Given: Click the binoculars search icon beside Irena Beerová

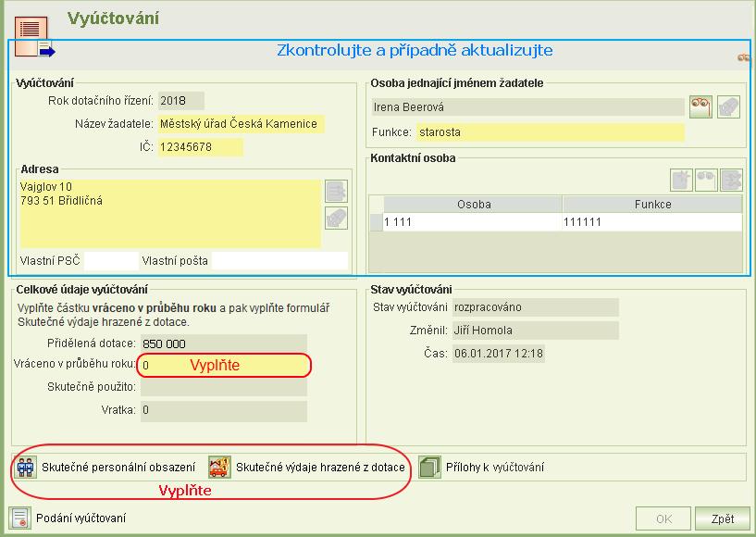Looking at the screenshot, I should click(x=700, y=106).
